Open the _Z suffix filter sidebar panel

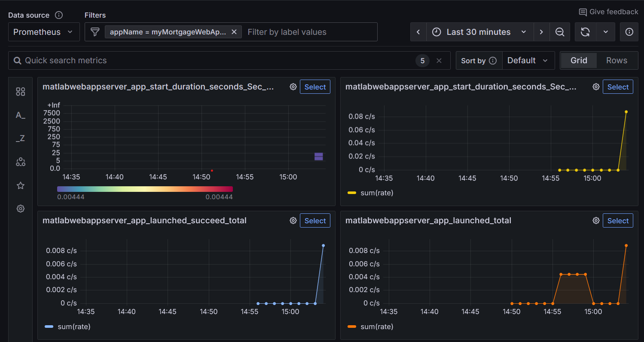(x=20, y=138)
